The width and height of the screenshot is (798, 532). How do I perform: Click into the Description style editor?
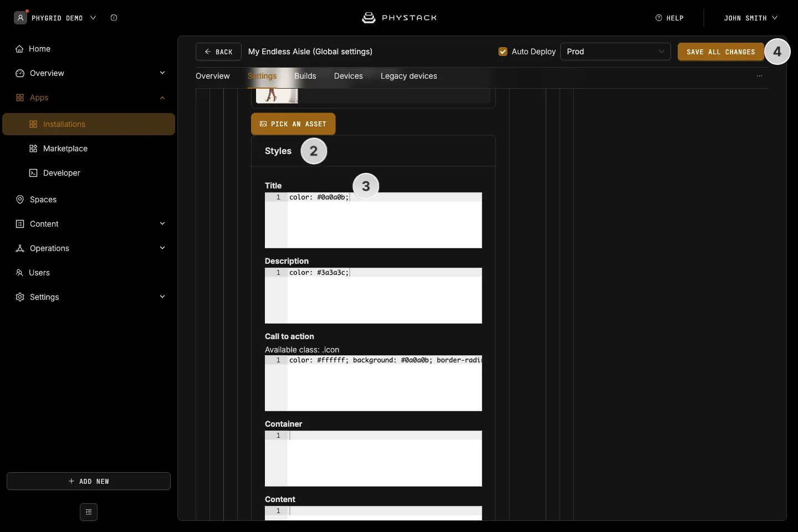pos(374,295)
